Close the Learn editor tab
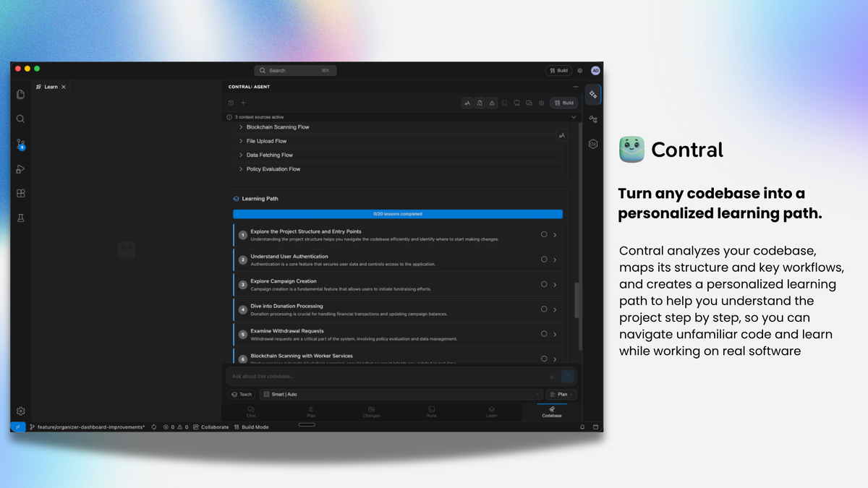The image size is (868, 488). coord(64,87)
